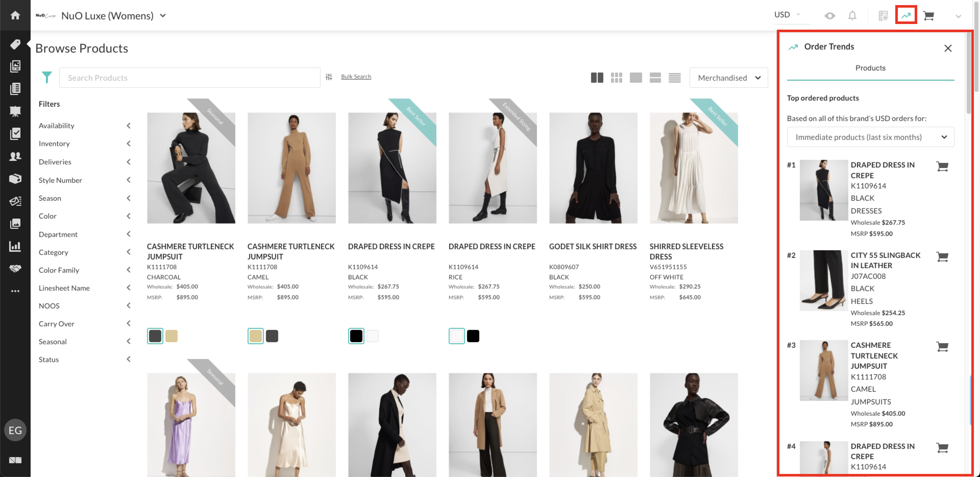The width and height of the screenshot is (980, 477).
Task: Open the stacked documents sidebar icon
Action: click(x=15, y=66)
